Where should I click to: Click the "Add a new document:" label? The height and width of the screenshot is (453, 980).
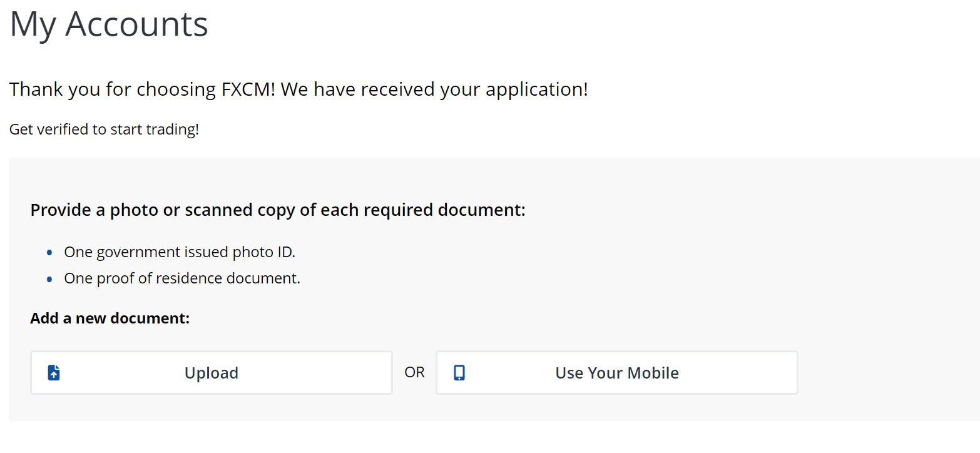110,318
